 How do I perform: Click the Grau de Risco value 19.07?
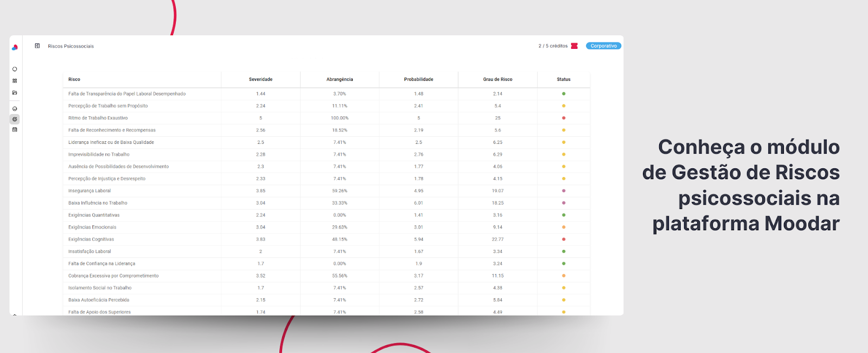[x=497, y=191]
